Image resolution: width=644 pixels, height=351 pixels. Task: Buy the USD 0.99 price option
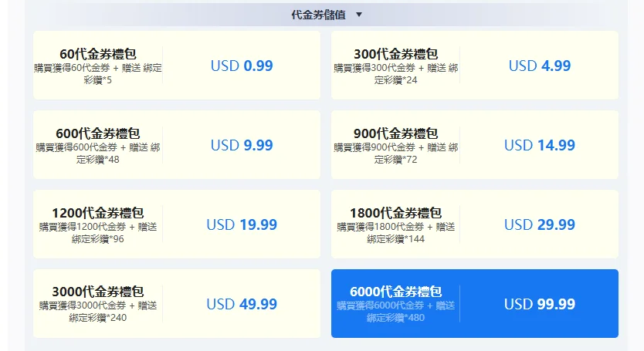(242, 66)
